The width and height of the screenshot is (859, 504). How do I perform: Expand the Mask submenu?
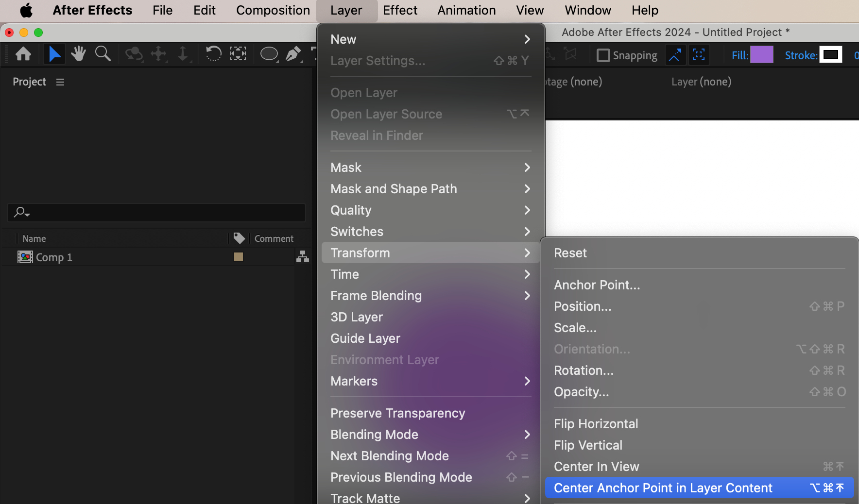pyautogui.click(x=430, y=168)
